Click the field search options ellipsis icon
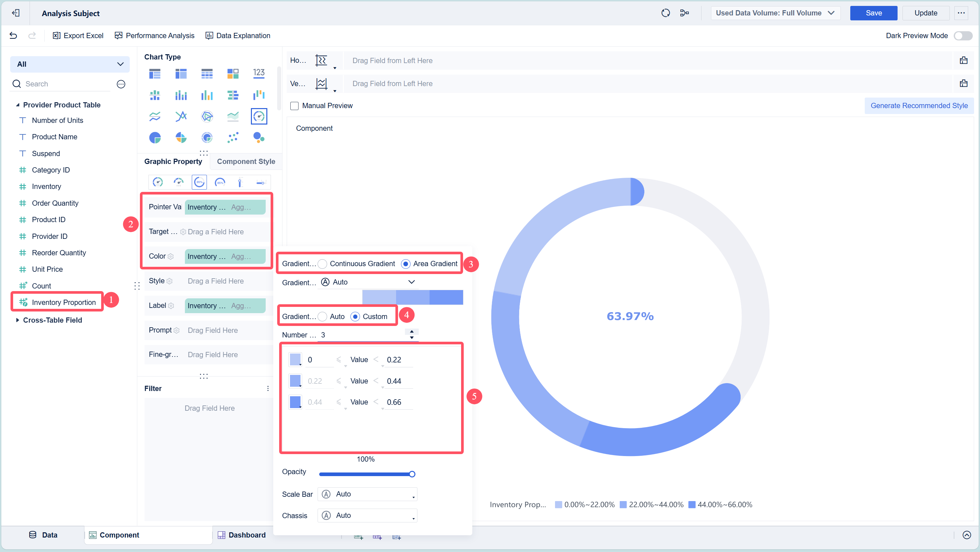The height and width of the screenshot is (552, 980). click(121, 84)
